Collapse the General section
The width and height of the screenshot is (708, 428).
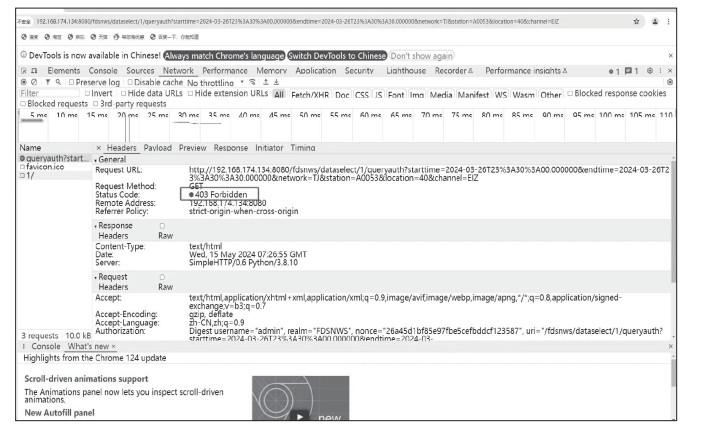96,159
